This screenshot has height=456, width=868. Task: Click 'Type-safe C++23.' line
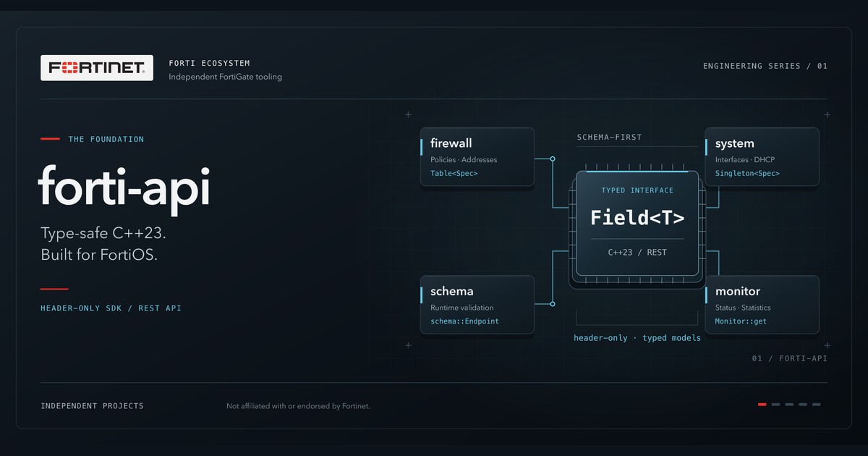click(104, 235)
